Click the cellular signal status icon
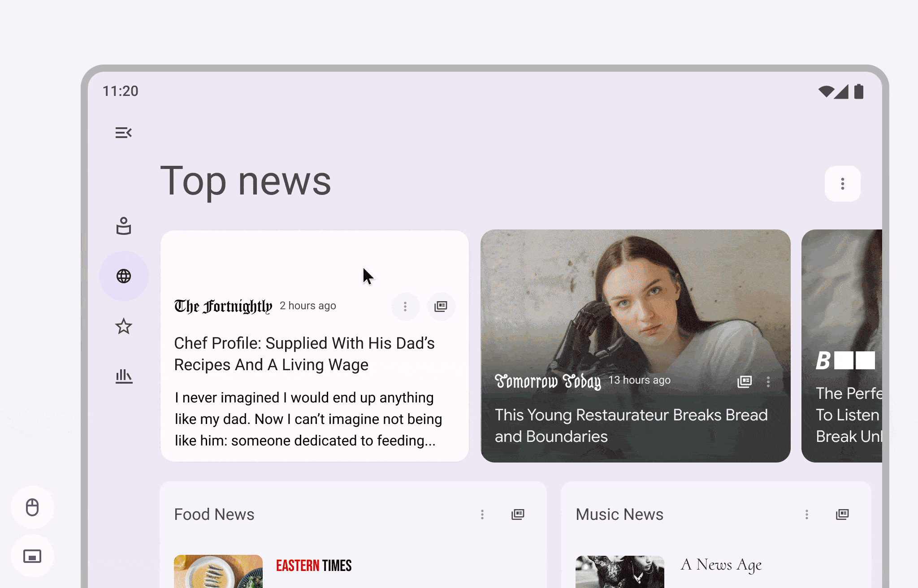Image resolution: width=918 pixels, height=588 pixels. pos(842,91)
